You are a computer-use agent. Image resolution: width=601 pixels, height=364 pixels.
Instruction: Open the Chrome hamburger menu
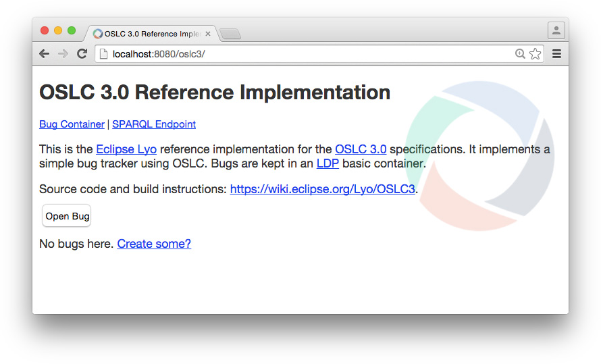point(556,54)
